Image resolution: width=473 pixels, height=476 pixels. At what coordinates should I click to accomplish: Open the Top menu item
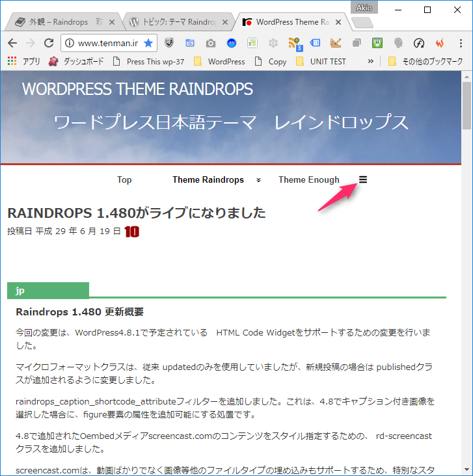point(124,179)
